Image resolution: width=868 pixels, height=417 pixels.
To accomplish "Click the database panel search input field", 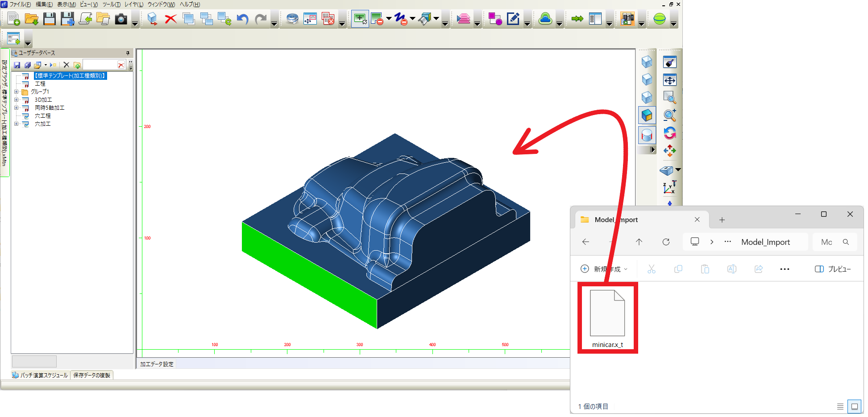I will (x=100, y=65).
